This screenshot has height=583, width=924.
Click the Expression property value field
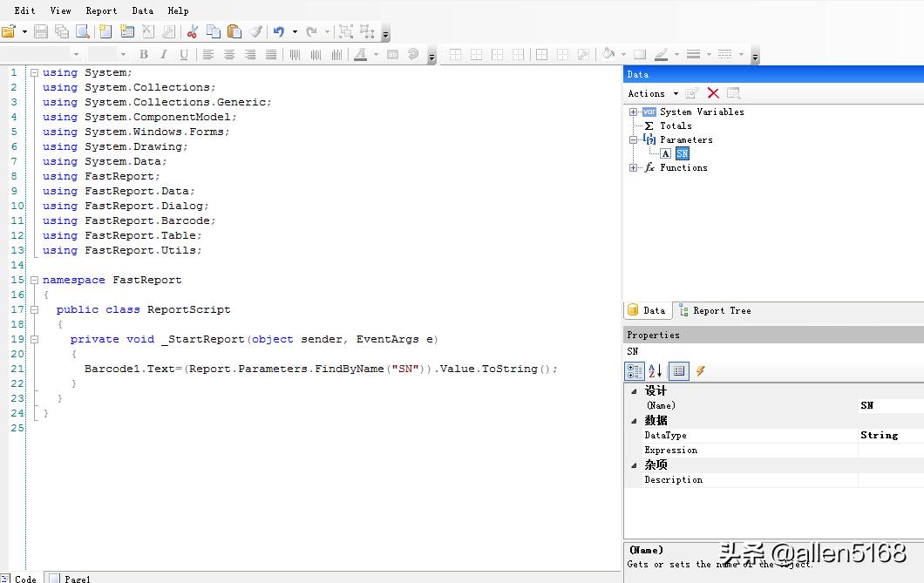click(891, 450)
